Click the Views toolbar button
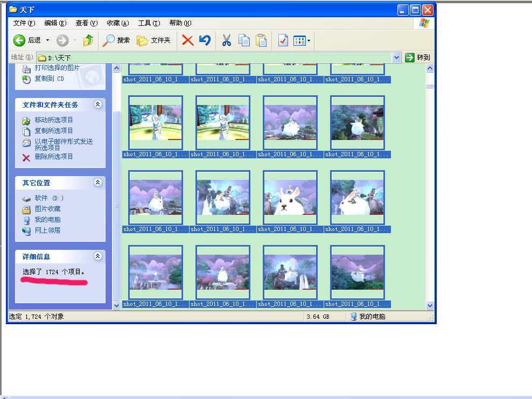Screen dimensions: 532x399 click(299, 41)
